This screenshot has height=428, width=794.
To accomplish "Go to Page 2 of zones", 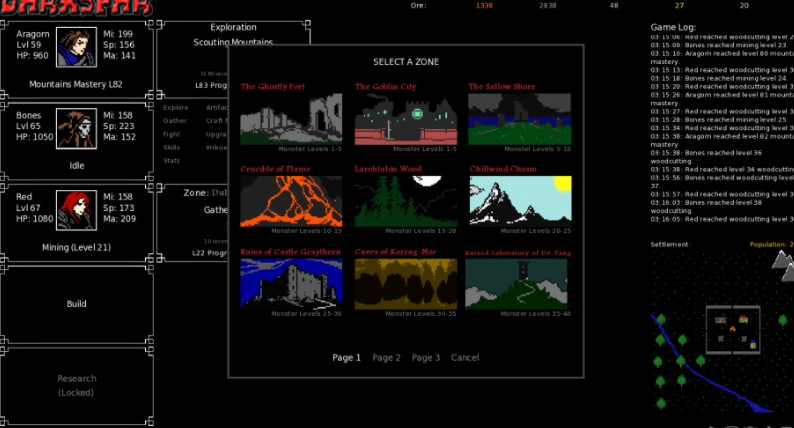I will [x=386, y=358].
